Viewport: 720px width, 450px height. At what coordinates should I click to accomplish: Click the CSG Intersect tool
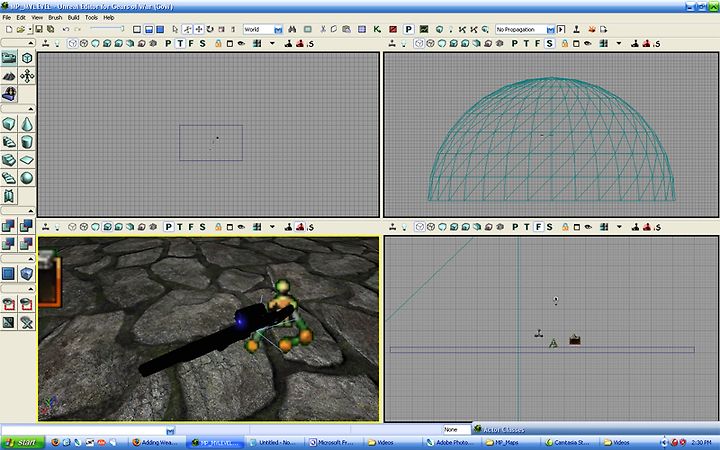(9, 243)
